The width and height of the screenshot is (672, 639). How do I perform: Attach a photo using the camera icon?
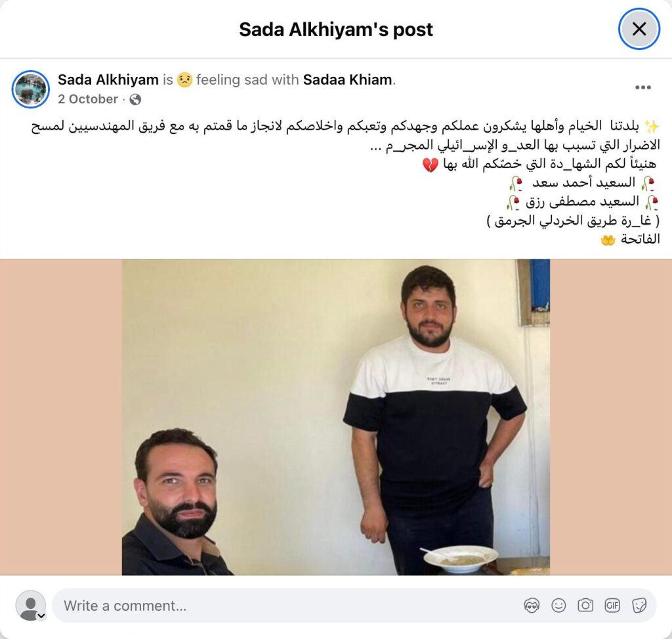585,606
